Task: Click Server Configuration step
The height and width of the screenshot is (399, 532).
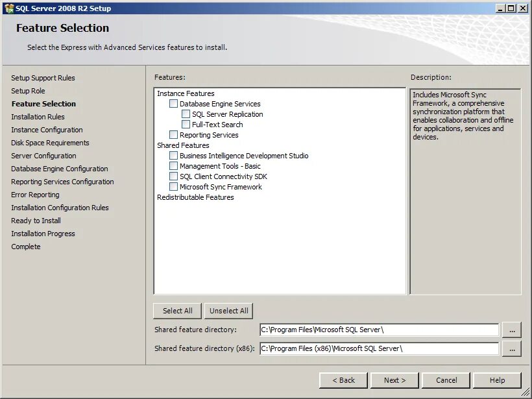Action: 43,156
